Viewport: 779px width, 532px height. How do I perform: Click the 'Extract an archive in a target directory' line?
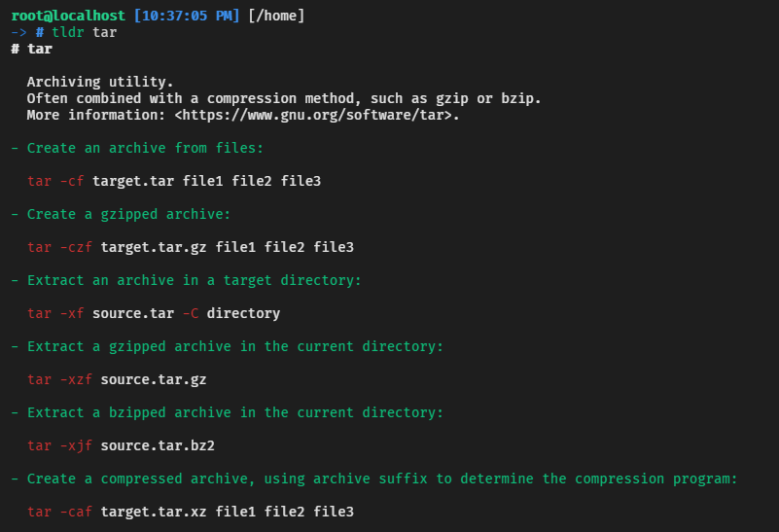click(187, 280)
